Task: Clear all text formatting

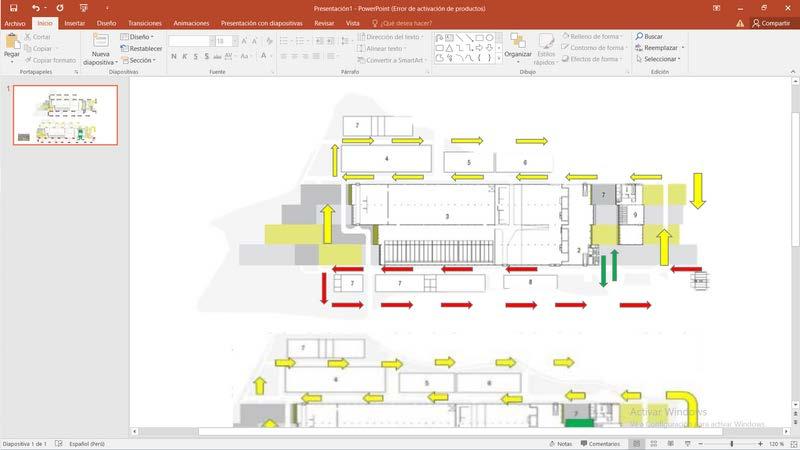Action: pyautogui.click(x=269, y=41)
